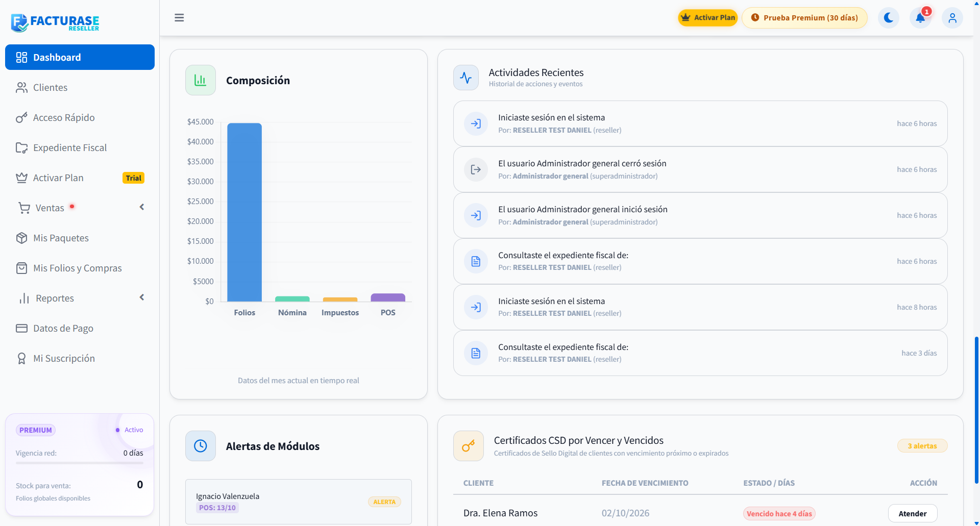Image resolution: width=980 pixels, height=526 pixels.
Task: Click the 'POS: 13/10' tag
Action: click(x=217, y=508)
